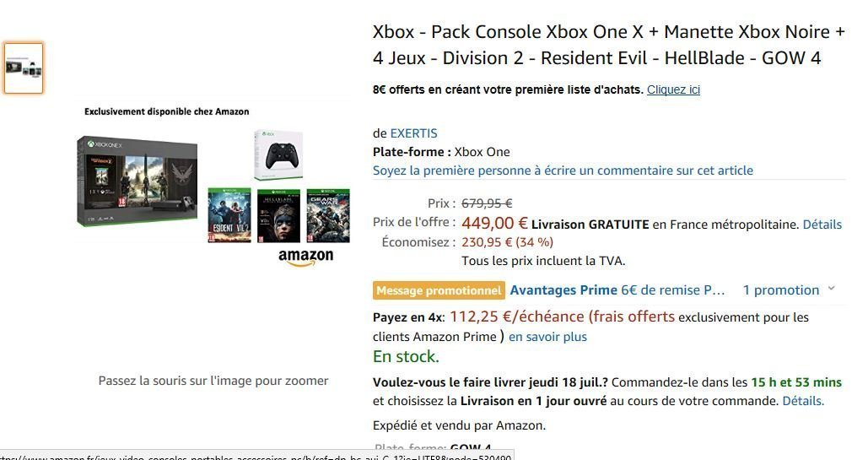This screenshot has width=868, height=460.
Task: Click the product title starting "Xbox - Pack Console"
Action: 608,45
